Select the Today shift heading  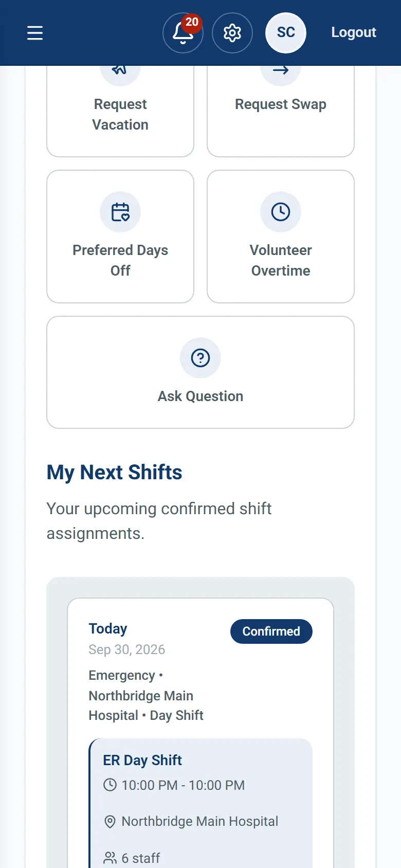pyautogui.click(x=108, y=628)
